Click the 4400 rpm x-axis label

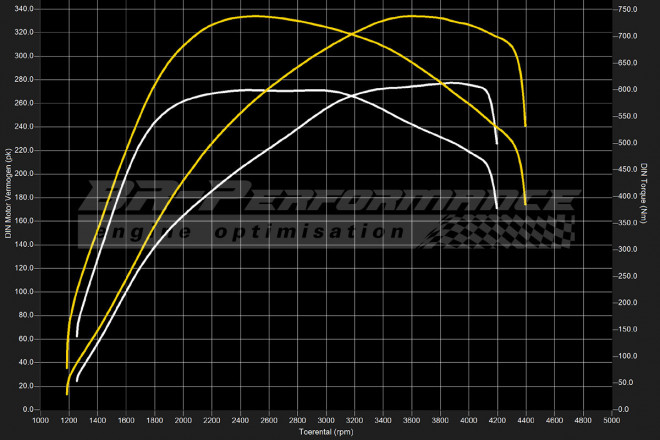(x=525, y=421)
